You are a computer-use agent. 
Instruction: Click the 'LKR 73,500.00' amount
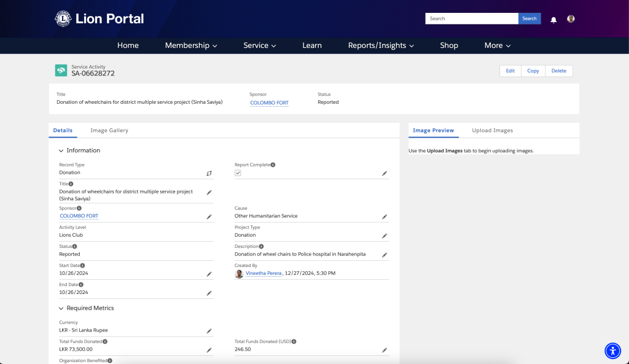(76, 349)
